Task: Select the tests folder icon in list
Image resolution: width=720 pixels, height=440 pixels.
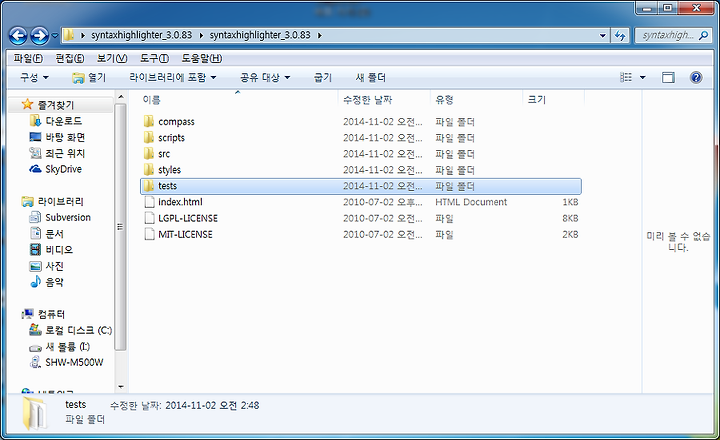Action: (148, 186)
